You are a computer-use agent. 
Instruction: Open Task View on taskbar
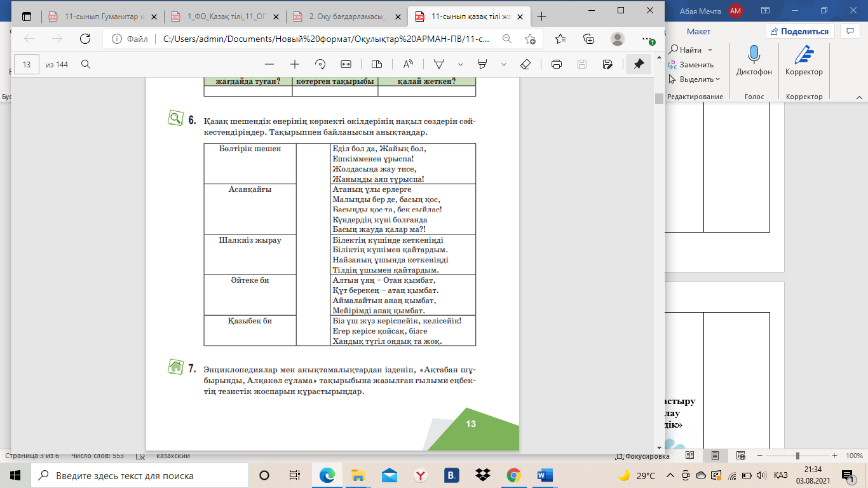point(295,475)
